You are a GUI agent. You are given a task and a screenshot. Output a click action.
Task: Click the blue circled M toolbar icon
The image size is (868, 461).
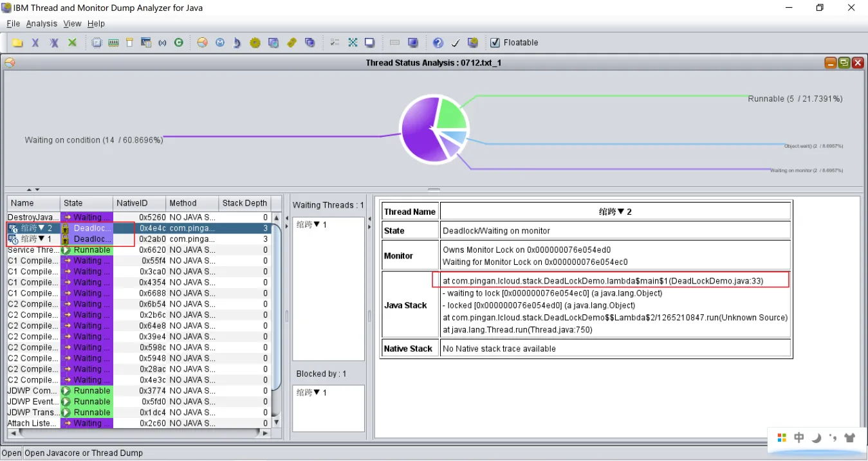220,42
